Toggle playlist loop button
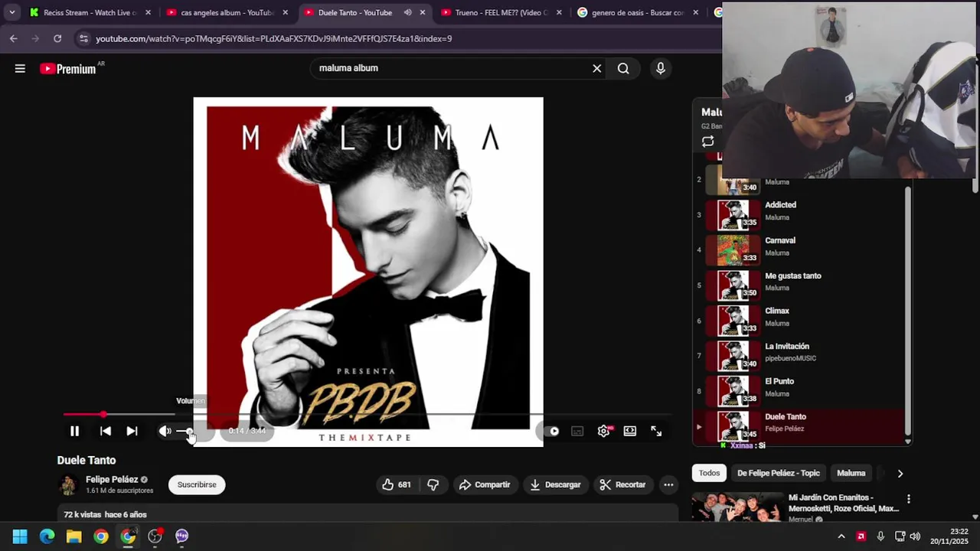Screen dimensions: 980x551 (x=707, y=142)
